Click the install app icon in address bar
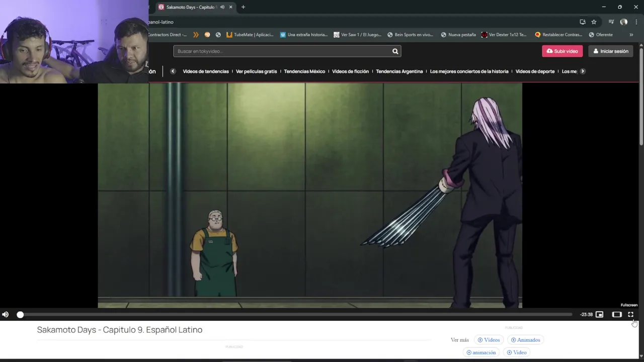 pos(583,22)
